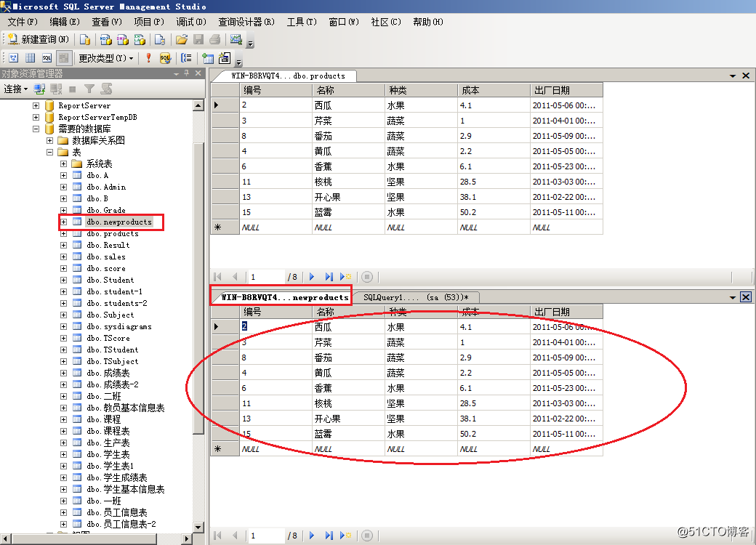The image size is (756, 545).
Task: Click the 开心果 cell in the upper grid
Action: 349,197
